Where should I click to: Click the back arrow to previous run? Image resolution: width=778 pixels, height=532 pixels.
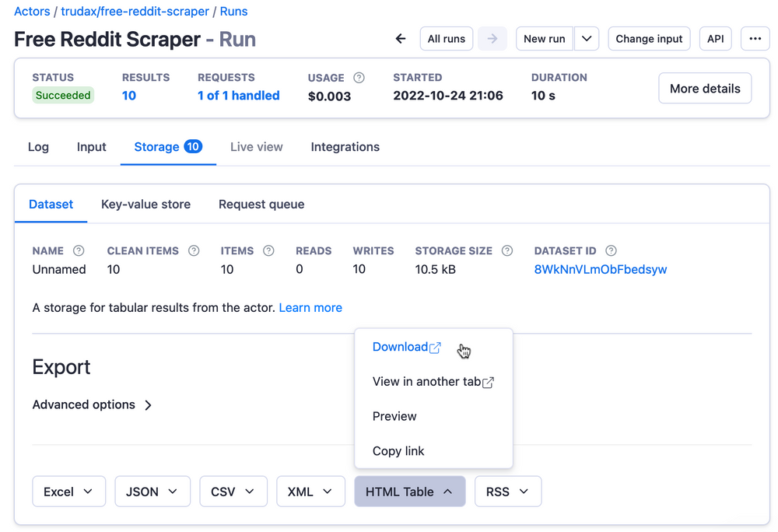(x=400, y=38)
